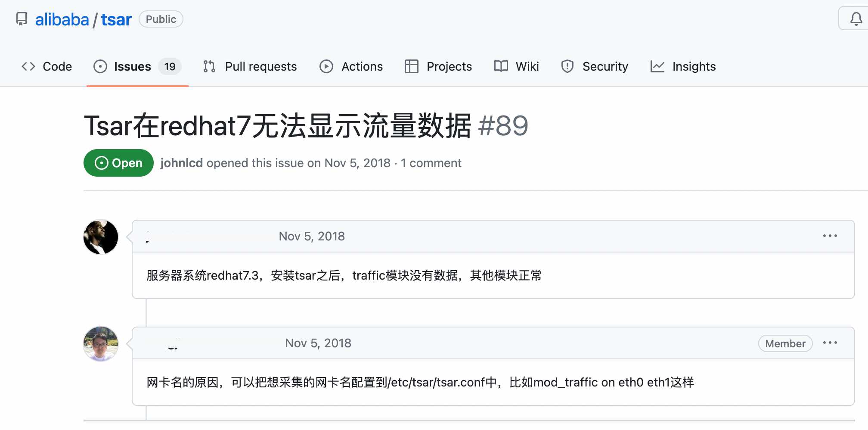Click the Actions play icon
The width and height of the screenshot is (868, 430).
[326, 66]
